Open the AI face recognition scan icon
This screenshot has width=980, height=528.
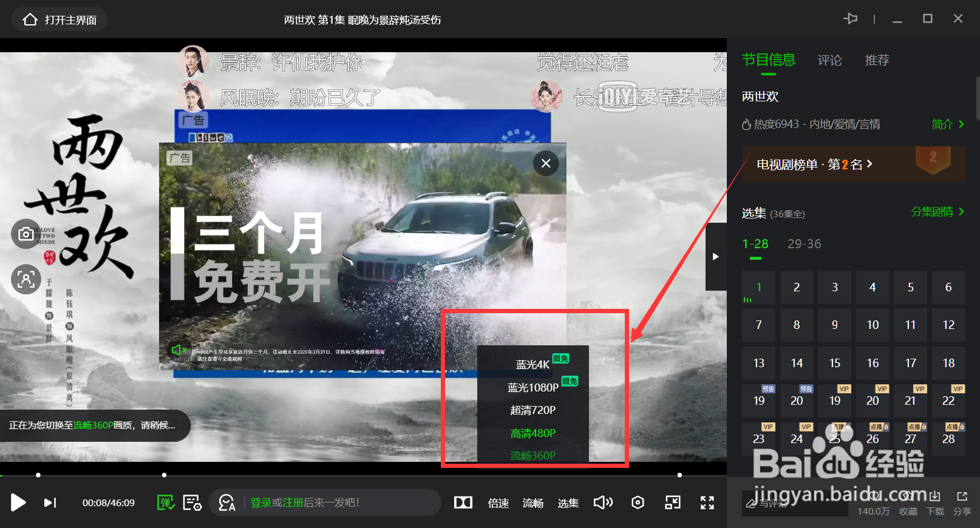tap(26, 279)
